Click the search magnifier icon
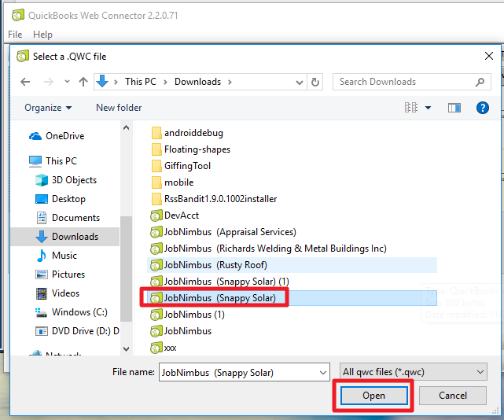The width and height of the screenshot is (504, 420). [x=480, y=82]
